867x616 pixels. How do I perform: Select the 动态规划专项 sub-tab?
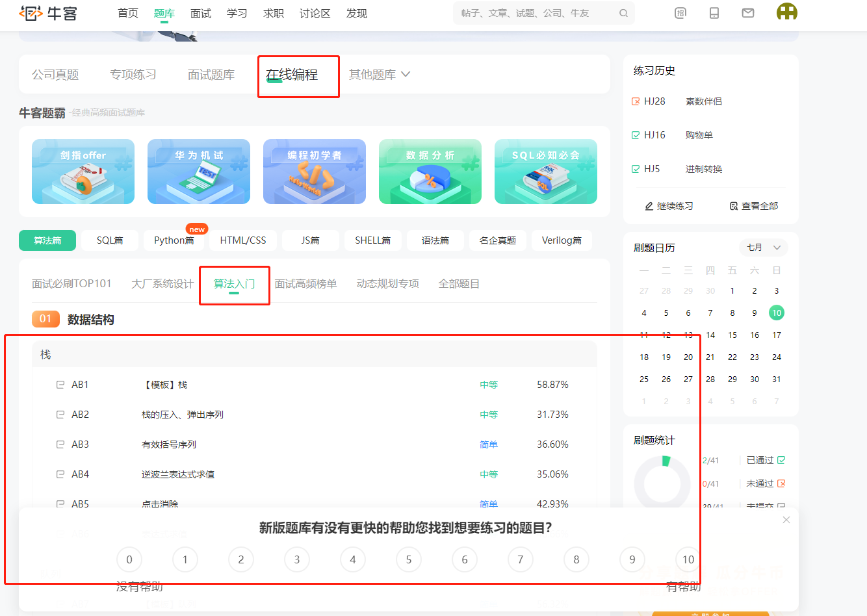pyautogui.click(x=388, y=284)
